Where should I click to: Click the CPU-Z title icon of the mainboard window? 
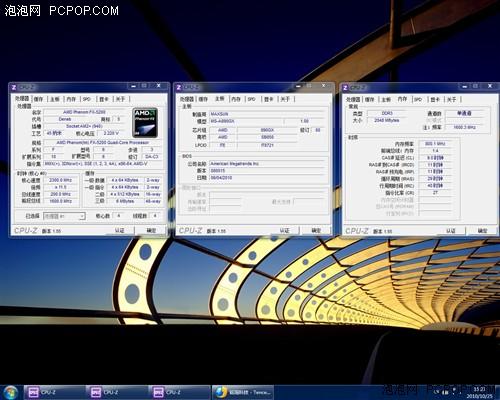coord(179,87)
